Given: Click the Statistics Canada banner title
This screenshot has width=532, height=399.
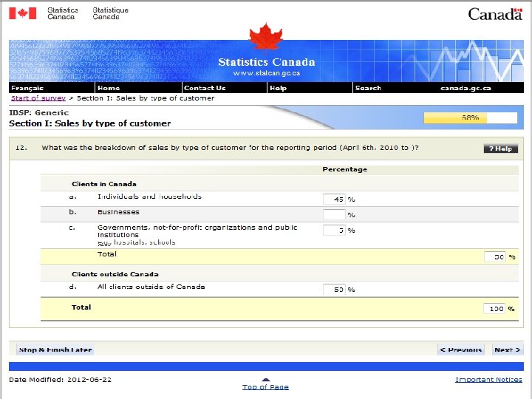Looking at the screenshot, I should click(x=266, y=62).
